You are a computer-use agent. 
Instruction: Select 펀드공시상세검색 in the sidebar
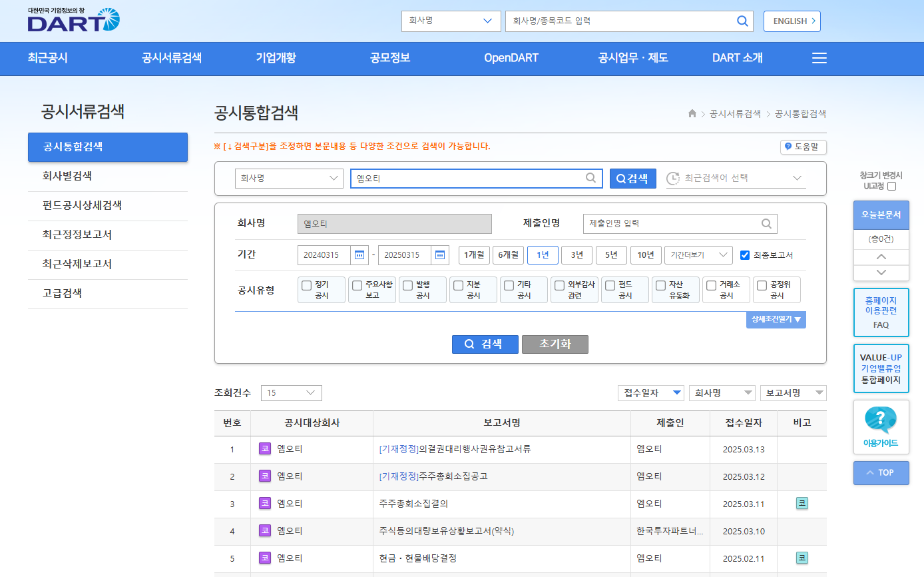pyautogui.click(x=108, y=206)
